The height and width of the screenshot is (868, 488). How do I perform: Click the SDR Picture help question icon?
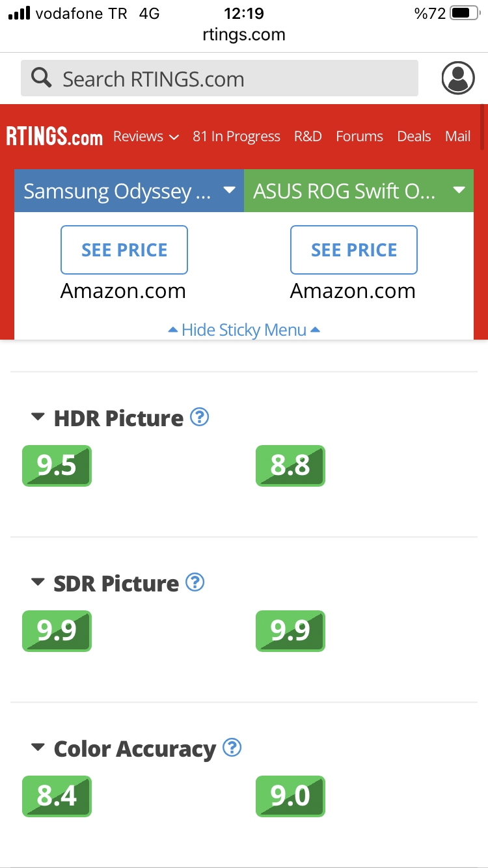pos(195,582)
